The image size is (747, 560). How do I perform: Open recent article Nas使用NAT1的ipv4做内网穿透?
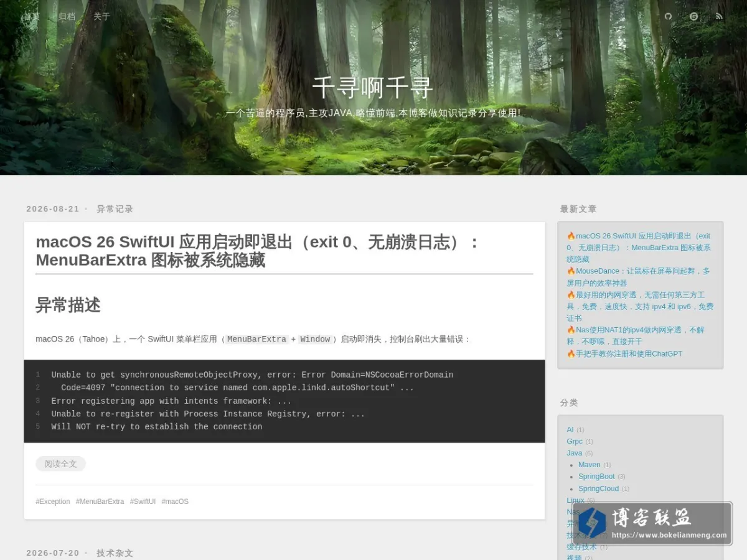tap(636, 335)
